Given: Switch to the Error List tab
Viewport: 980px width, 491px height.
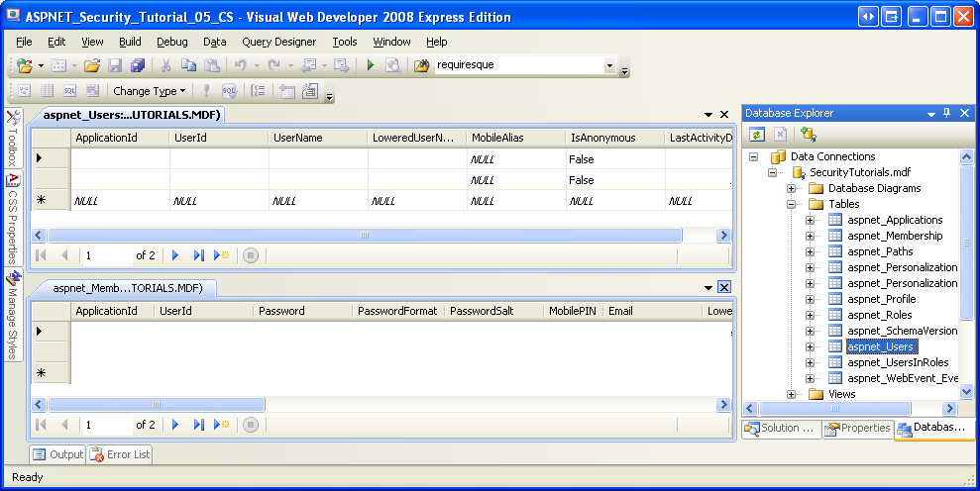Looking at the screenshot, I should click(x=120, y=454).
